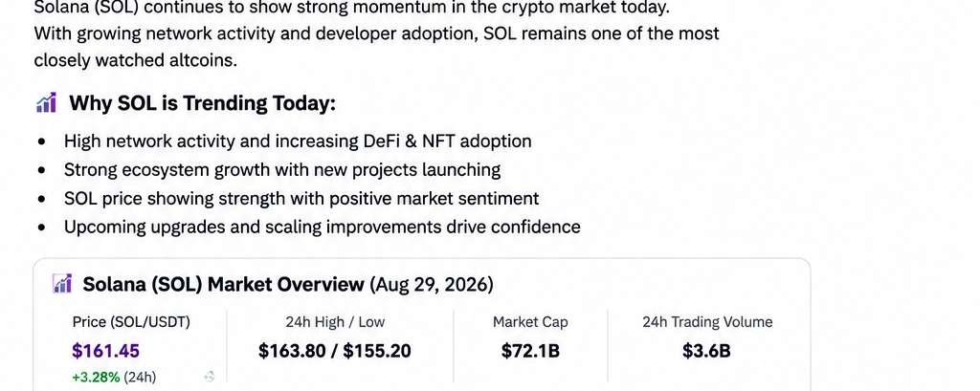Click the $163.80 / $155.20 high-low value
The height and width of the screenshot is (391, 980).
pyautogui.click(x=335, y=351)
